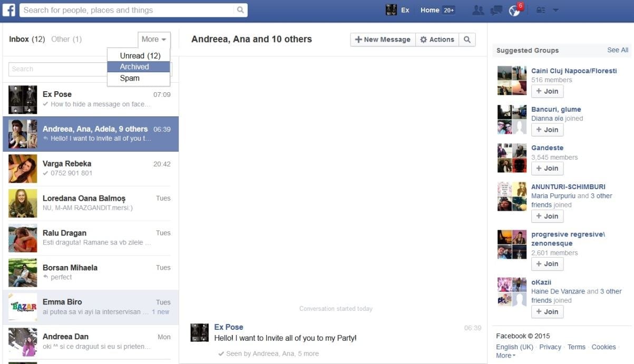The height and width of the screenshot is (364, 634).
Task: Click Emma Biro's Bazar thumbnail
Action: point(23,307)
